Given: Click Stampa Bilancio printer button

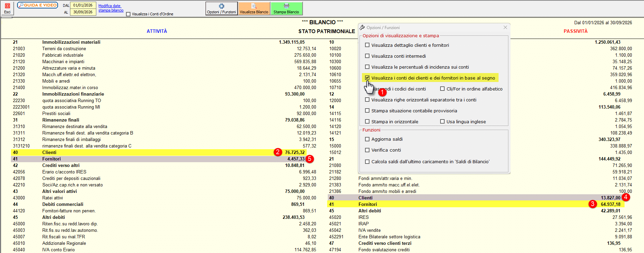Looking at the screenshot, I should [286, 9].
